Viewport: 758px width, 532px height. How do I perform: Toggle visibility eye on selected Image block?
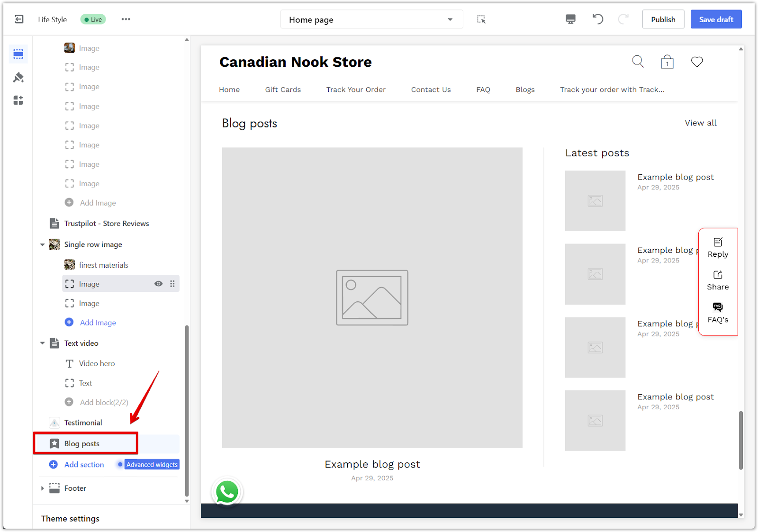pyautogui.click(x=159, y=284)
